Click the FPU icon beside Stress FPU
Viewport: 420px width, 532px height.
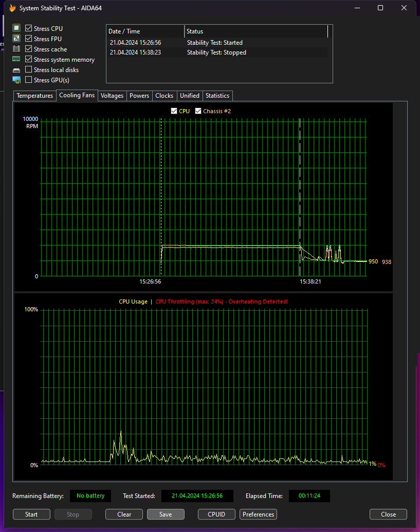point(16,39)
